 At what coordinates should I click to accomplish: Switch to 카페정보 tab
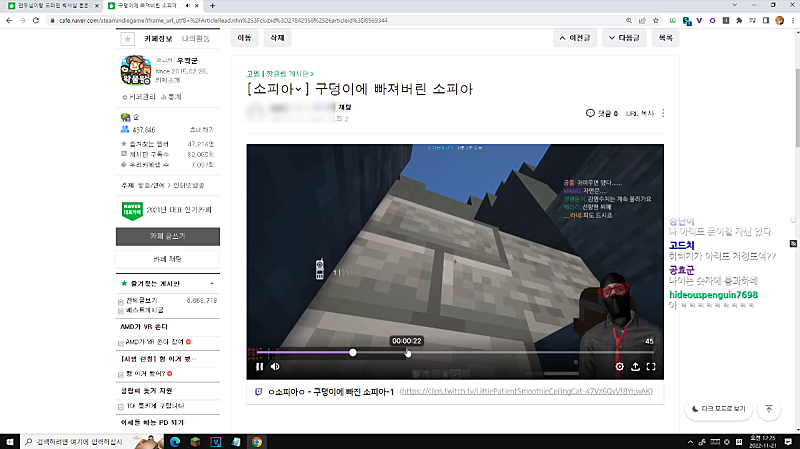pyautogui.click(x=158, y=39)
